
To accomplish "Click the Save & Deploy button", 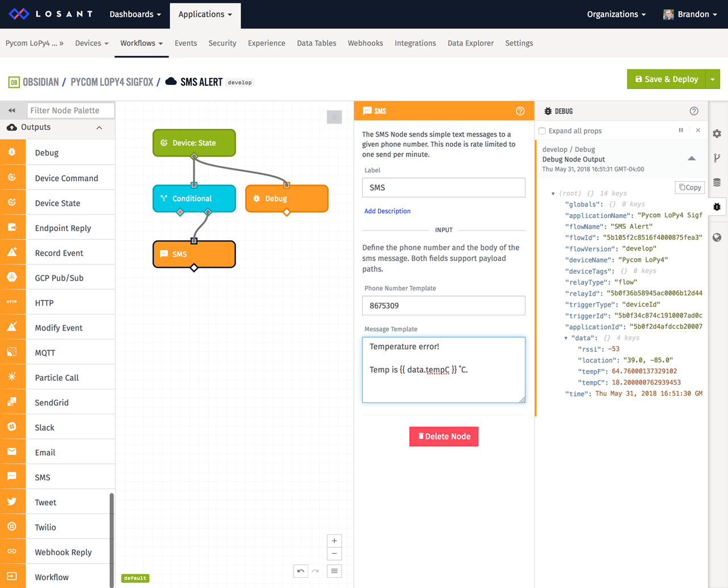I will 666,79.
